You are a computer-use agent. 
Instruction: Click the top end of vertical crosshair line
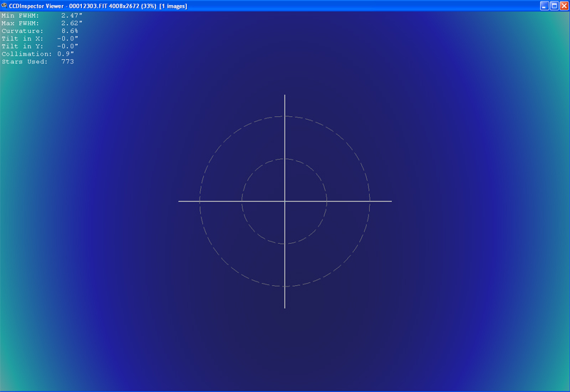point(285,96)
